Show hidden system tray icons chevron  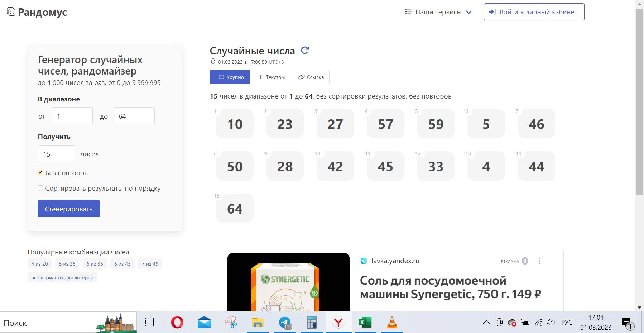click(486, 322)
